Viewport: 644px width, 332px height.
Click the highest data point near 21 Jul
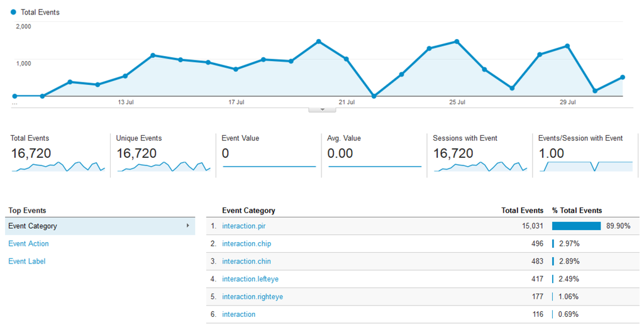coord(319,41)
